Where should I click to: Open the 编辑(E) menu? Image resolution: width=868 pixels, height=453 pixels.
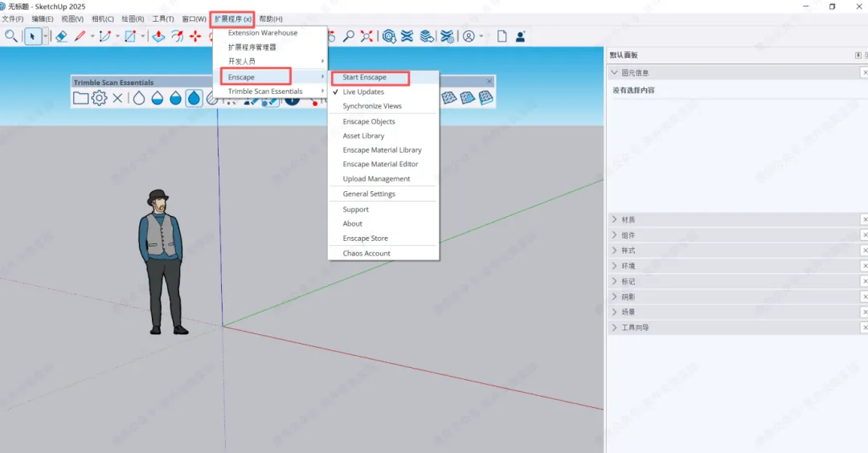[x=43, y=18]
